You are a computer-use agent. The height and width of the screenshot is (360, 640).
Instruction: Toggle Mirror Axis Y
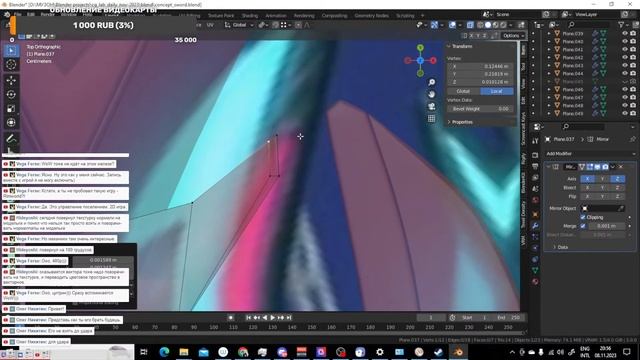602,179
